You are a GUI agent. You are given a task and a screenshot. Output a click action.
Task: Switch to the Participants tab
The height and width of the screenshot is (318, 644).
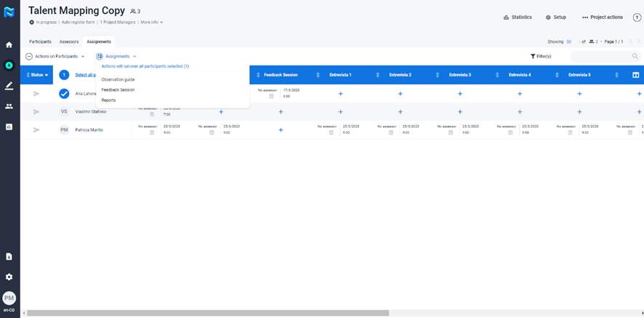[x=40, y=41]
